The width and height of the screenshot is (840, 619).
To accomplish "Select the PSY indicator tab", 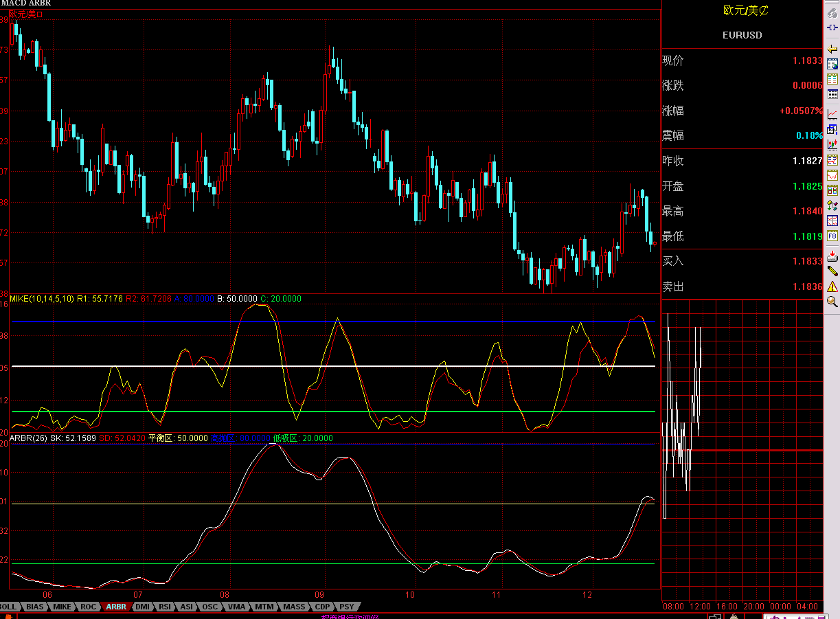I will coord(347,607).
